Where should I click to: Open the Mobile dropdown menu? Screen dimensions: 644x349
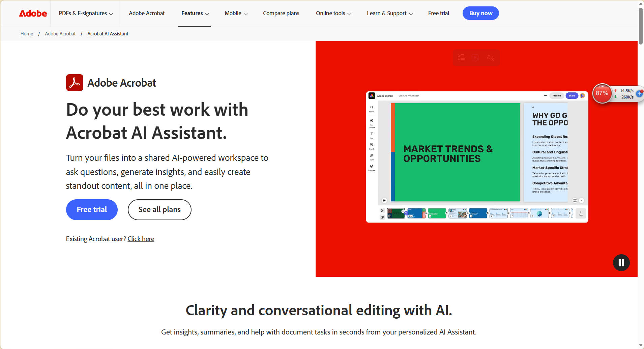pyautogui.click(x=236, y=13)
